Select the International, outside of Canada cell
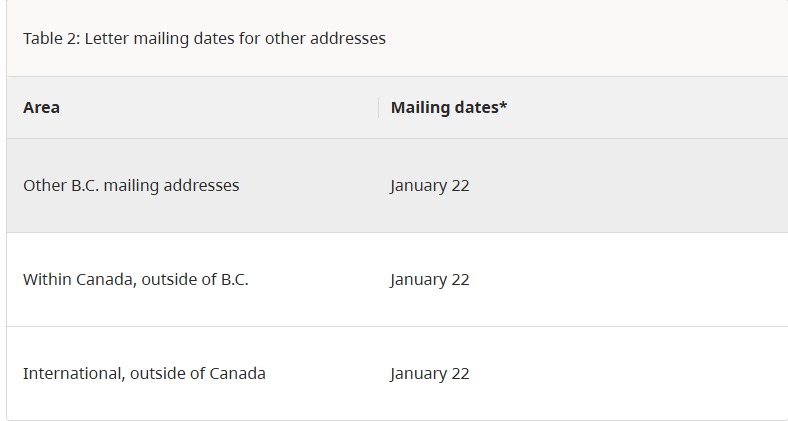This screenshot has height=421, width=788. tap(144, 374)
